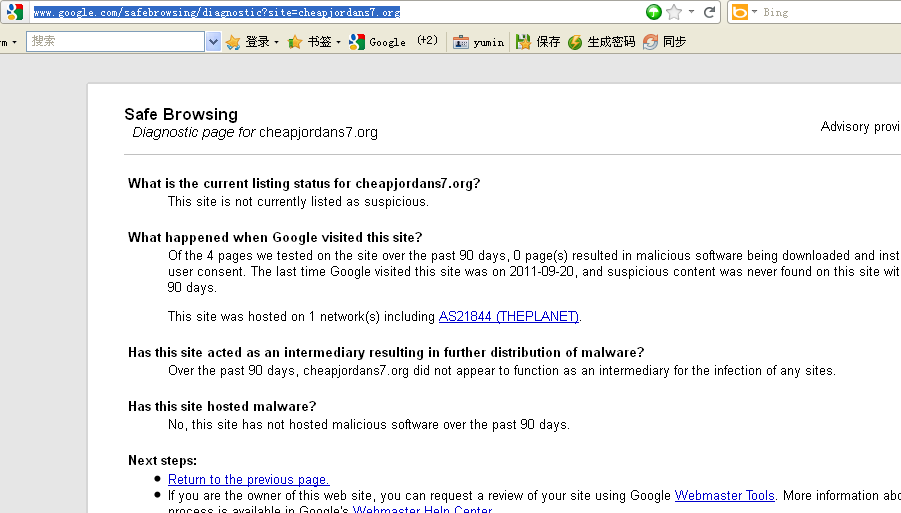Click the 生成密码 password generator button

click(601, 42)
